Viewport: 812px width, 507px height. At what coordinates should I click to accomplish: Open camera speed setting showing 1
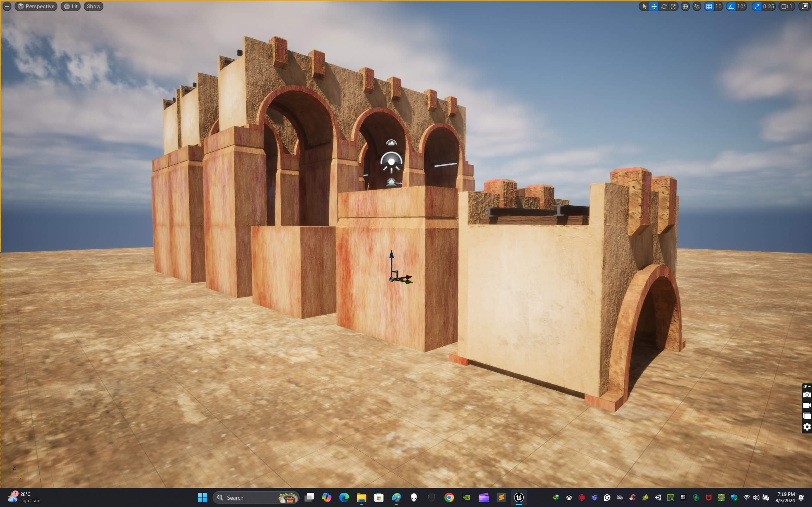[x=787, y=6]
